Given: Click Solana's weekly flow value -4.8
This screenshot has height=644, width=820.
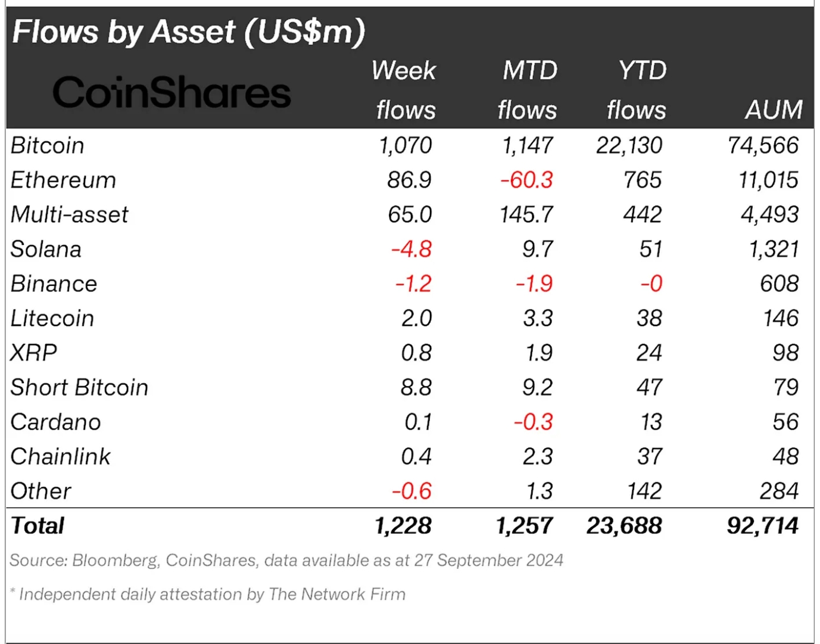Looking at the screenshot, I should pyautogui.click(x=411, y=249).
